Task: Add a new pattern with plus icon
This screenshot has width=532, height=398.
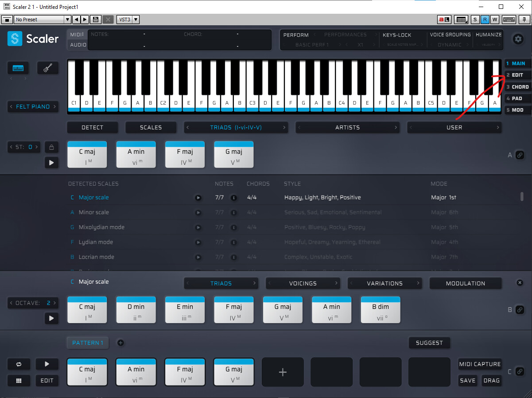Action: coord(120,343)
